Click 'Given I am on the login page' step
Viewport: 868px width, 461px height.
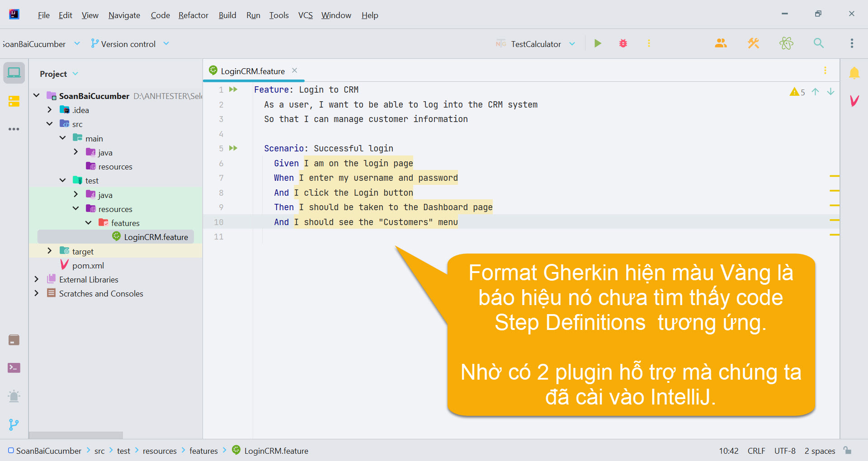click(x=344, y=163)
